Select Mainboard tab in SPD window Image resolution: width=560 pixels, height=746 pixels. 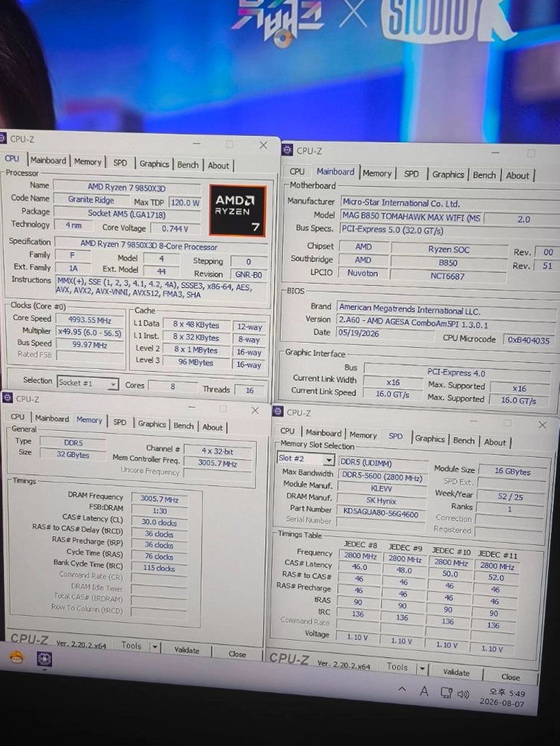(x=323, y=432)
